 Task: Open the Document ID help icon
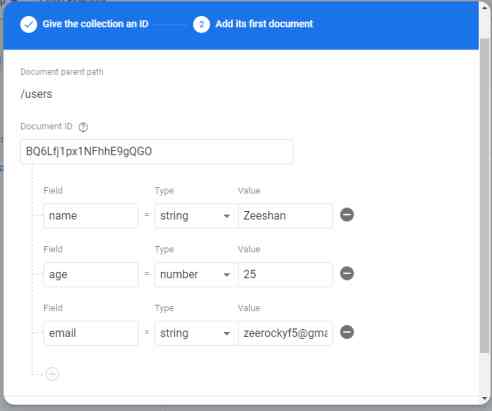[x=83, y=127]
